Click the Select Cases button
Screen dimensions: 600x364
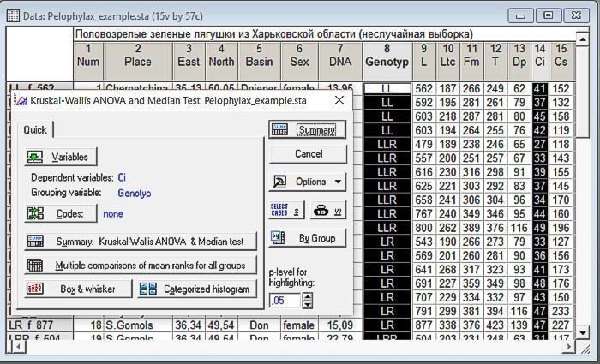tap(285, 210)
